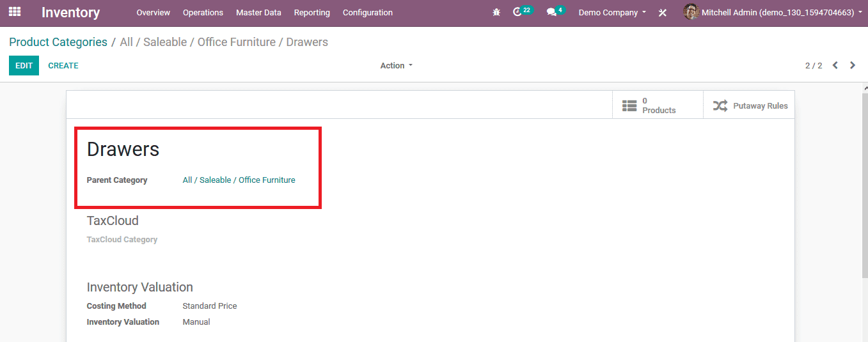This screenshot has width=868, height=342.
Task: Open the Demo Company switcher dropdown
Action: click(x=612, y=13)
